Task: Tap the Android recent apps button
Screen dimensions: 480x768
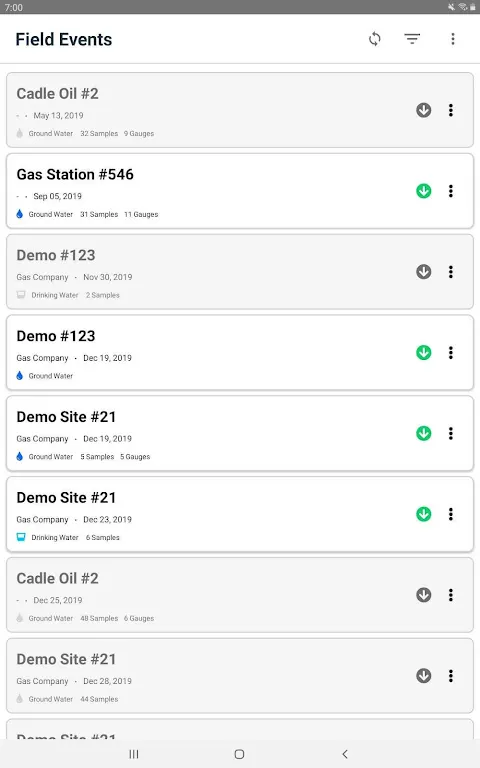Action: coord(134,754)
